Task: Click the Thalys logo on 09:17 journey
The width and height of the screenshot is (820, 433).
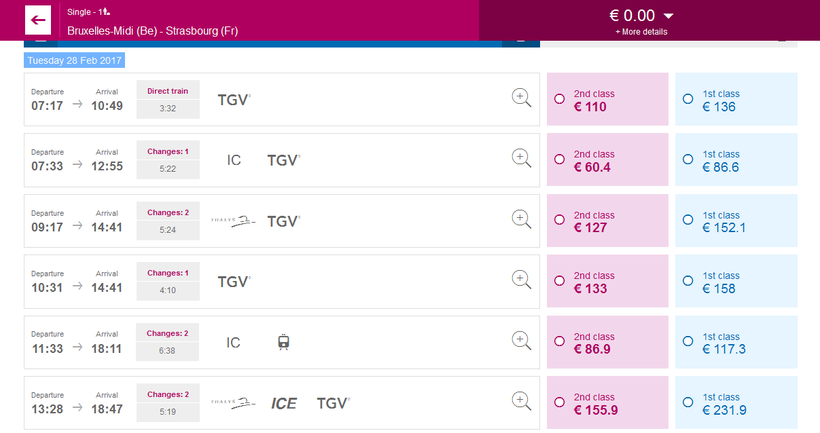Action: click(x=232, y=220)
